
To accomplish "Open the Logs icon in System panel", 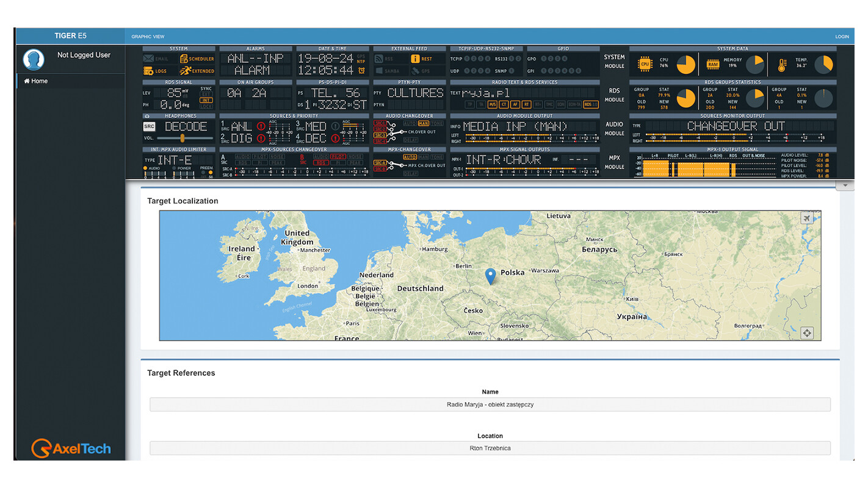I will [x=149, y=71].
